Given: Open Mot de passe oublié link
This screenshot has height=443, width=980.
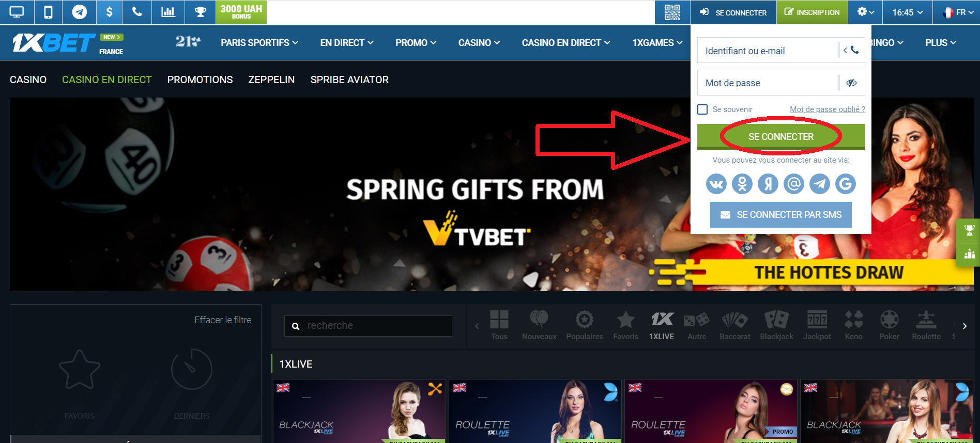Looking at the screenshot, I should click(828, 109).
